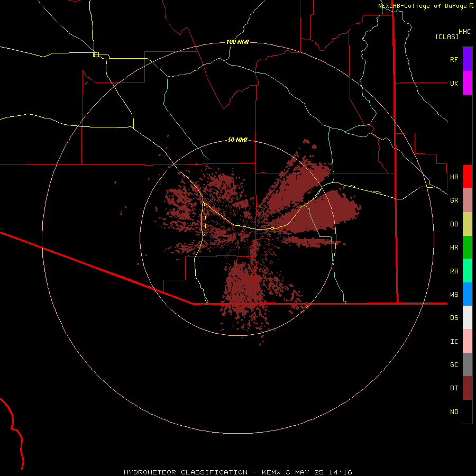
Task: Click the BI legend label
Action: [454, 388]
